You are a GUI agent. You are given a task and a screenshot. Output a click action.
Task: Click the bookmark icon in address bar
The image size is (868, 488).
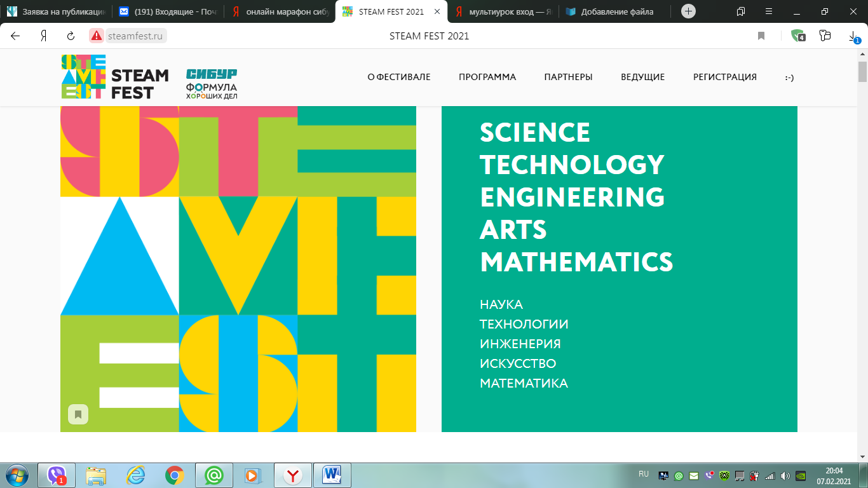pyautogui.click(x=761, y=36)
